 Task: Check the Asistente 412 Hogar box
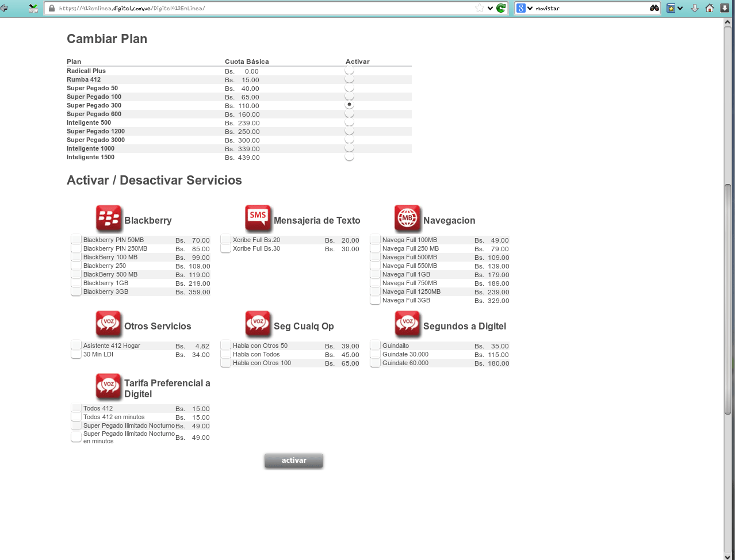click(x=76, y=346)
